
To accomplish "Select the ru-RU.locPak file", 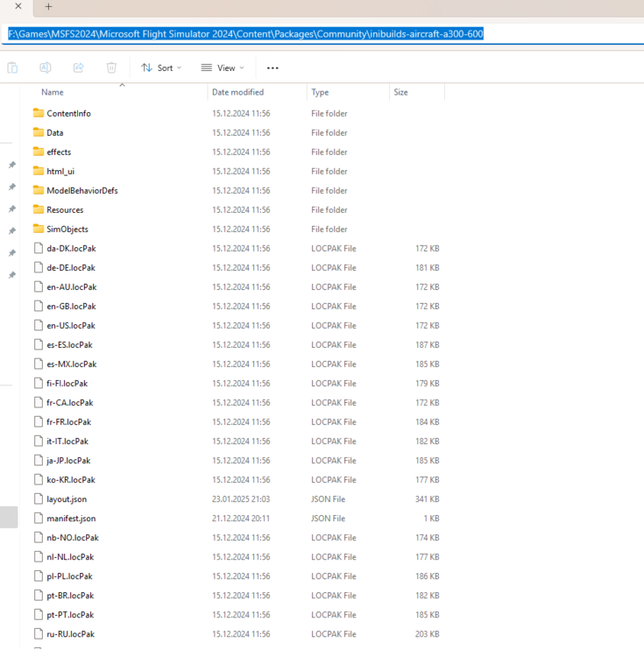I will coord(70,633).
